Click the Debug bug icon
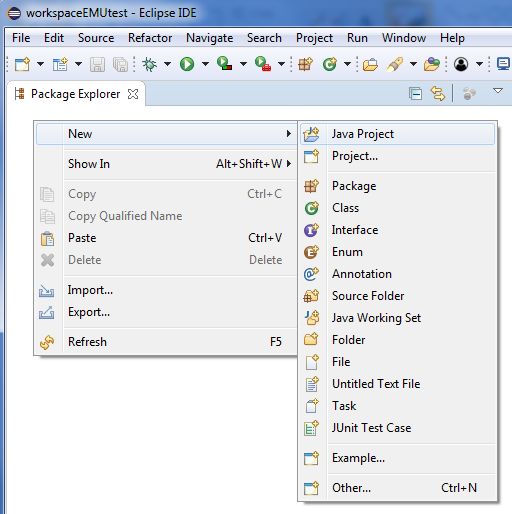 point(149,64)
